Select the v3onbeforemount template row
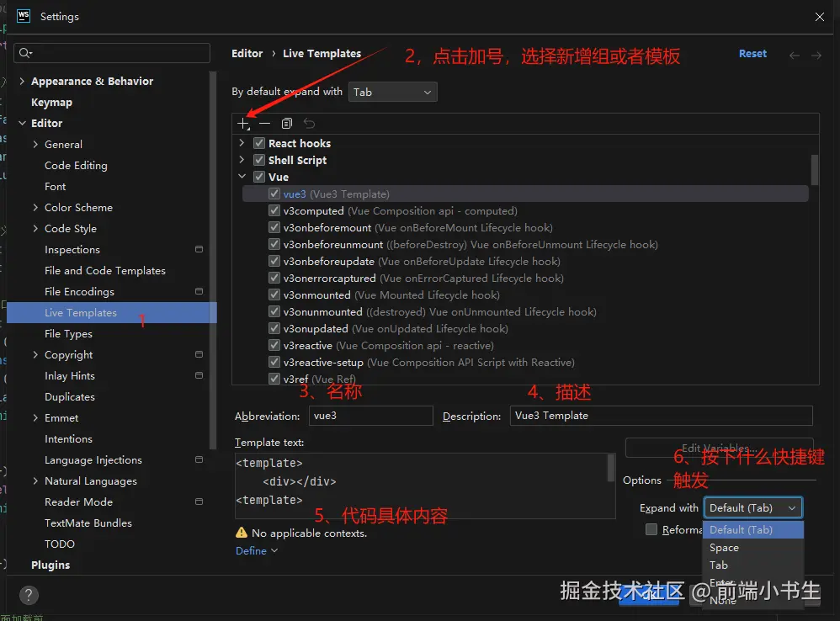This screenshot has height=621, width=840. (525, 227)
